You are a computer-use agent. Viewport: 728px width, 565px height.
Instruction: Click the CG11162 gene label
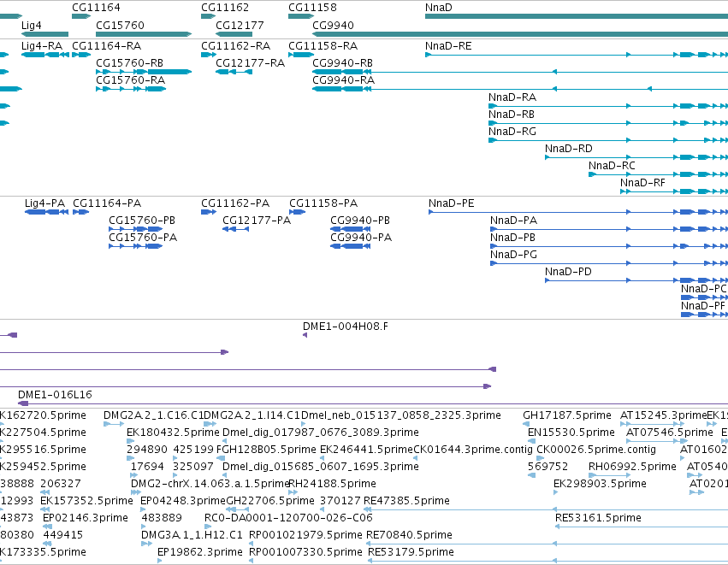click(225, 8)
